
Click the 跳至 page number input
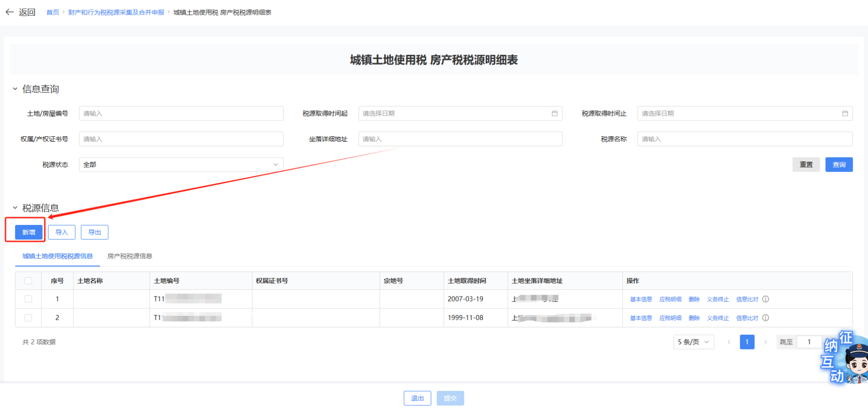[x=809, y=342]
